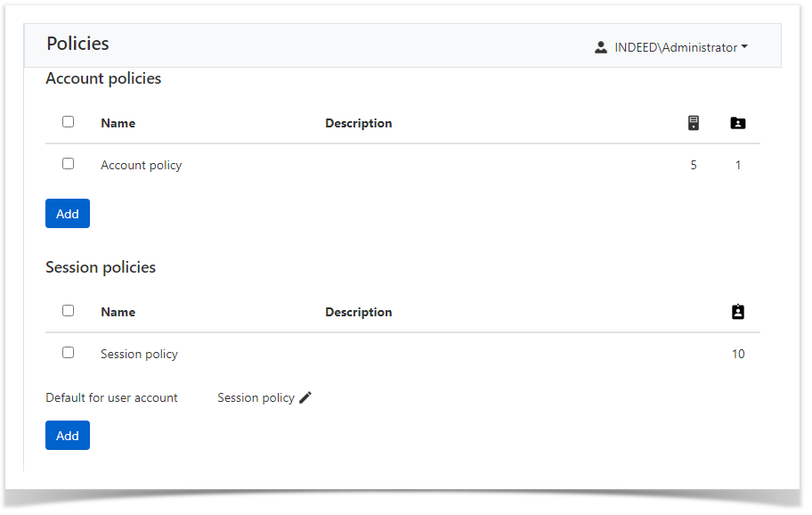Click the pencil icon next to Session policy
Viewport: 812px width, 515px height.
pyautogui.click(x=305, y=397)
